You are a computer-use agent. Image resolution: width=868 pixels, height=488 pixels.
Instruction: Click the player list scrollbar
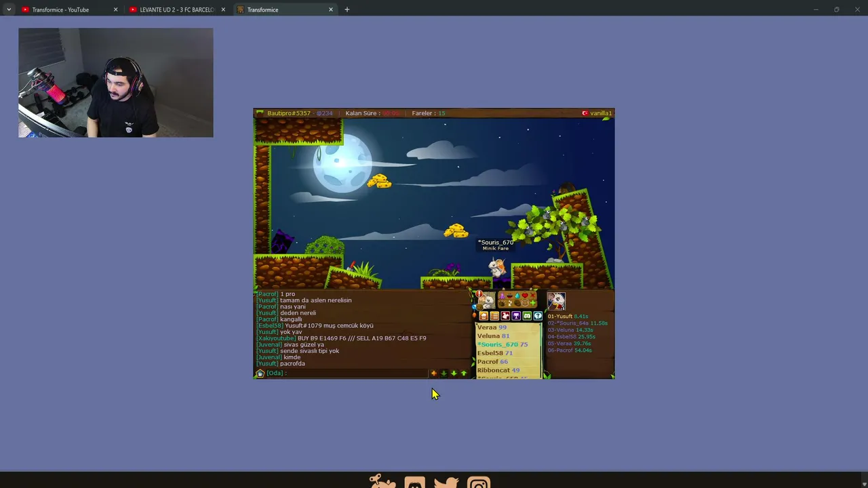tap(540, 350)
